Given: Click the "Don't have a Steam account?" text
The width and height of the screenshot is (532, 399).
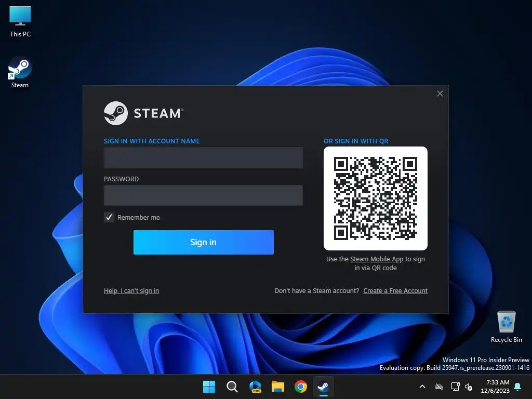Looking at the screenshot, I should pos(317,291).
